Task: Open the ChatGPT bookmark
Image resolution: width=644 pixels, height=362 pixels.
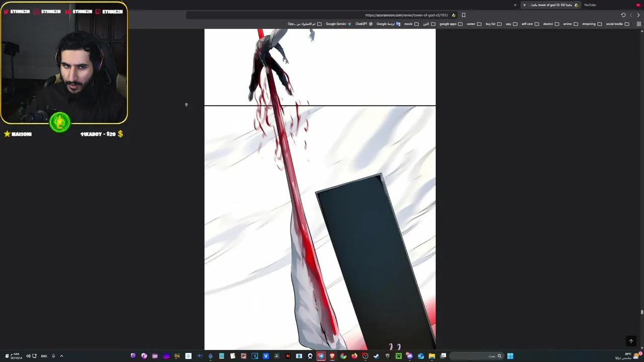Action: pyautogui.click(x=364, y=24)
